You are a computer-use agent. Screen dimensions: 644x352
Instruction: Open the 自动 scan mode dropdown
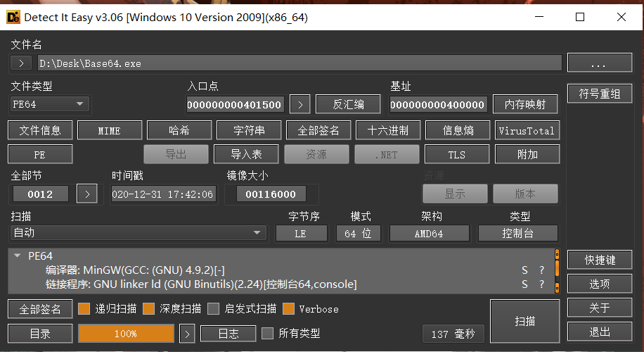coord(139,233)
